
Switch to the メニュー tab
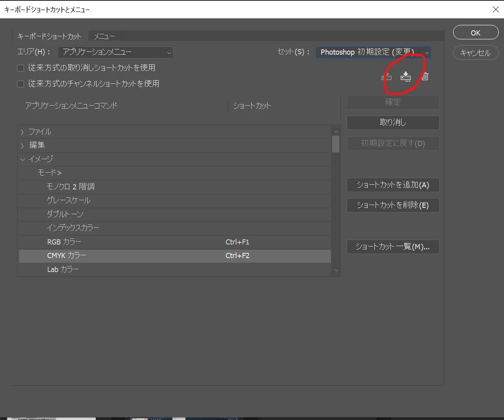click(104, 36)
